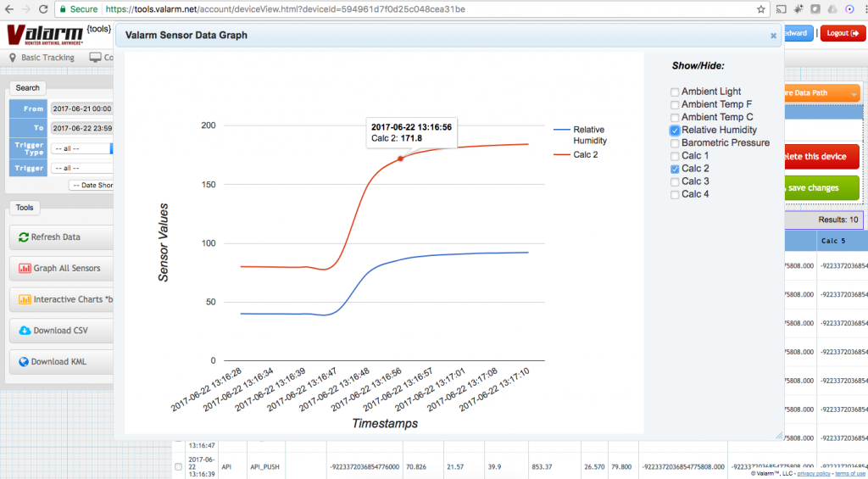
Task: Click the Results: 10 label
Action: (x=838, y=220)
